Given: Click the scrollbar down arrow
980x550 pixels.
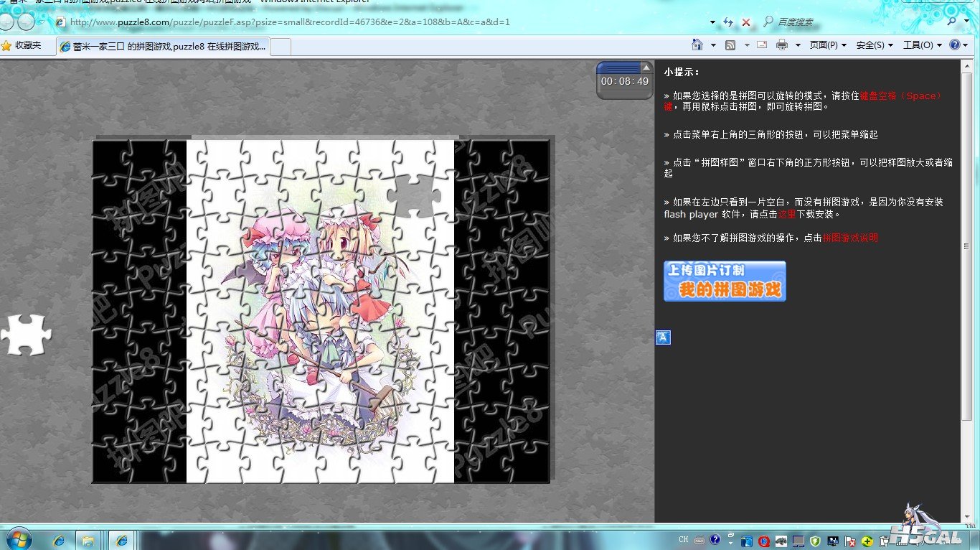Looking at the screenshot, I should (966, 518).
